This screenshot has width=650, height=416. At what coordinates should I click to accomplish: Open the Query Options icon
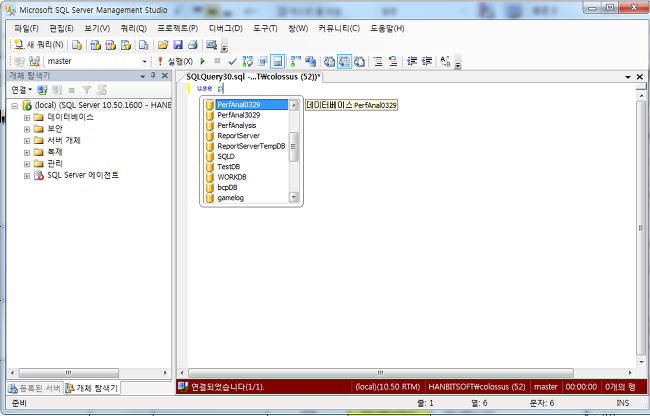pyautogui.click(x=262, y=61)
